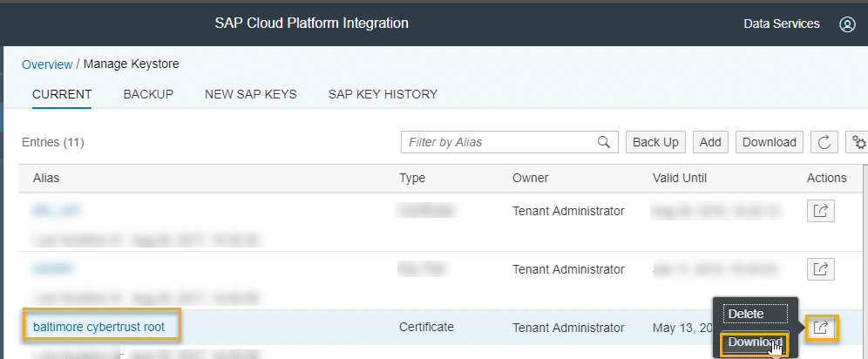View the SAP KEY HISTORY tab

383,94
